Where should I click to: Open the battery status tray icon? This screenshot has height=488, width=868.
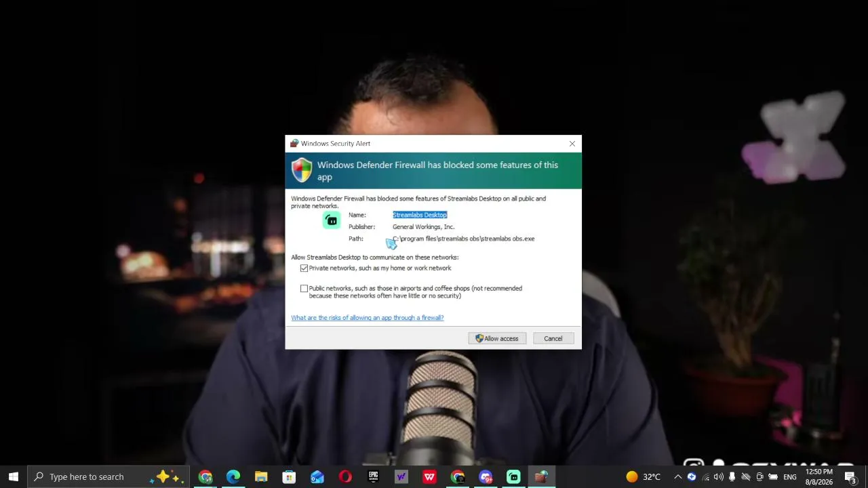[x=773, y=477]
